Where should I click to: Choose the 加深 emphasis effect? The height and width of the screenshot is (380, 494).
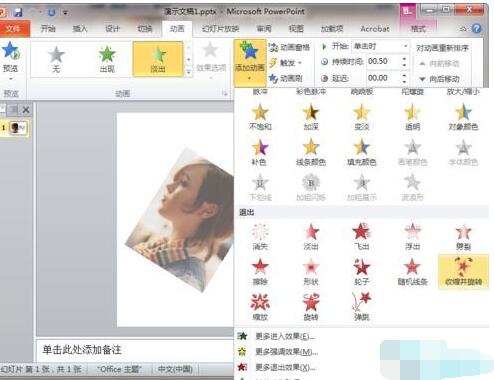311,117
